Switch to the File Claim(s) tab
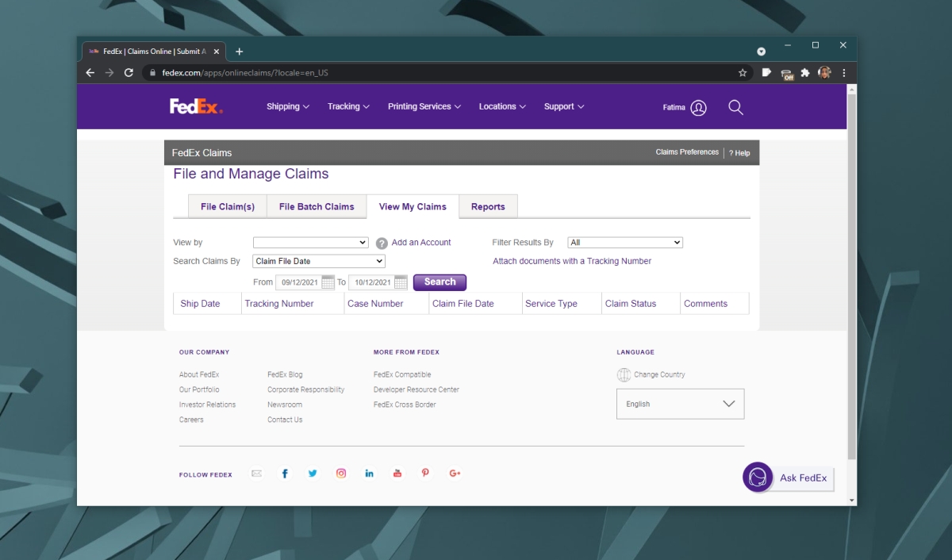Image resolution: width=952 pixels, height=560 pixels. point(228,206)
